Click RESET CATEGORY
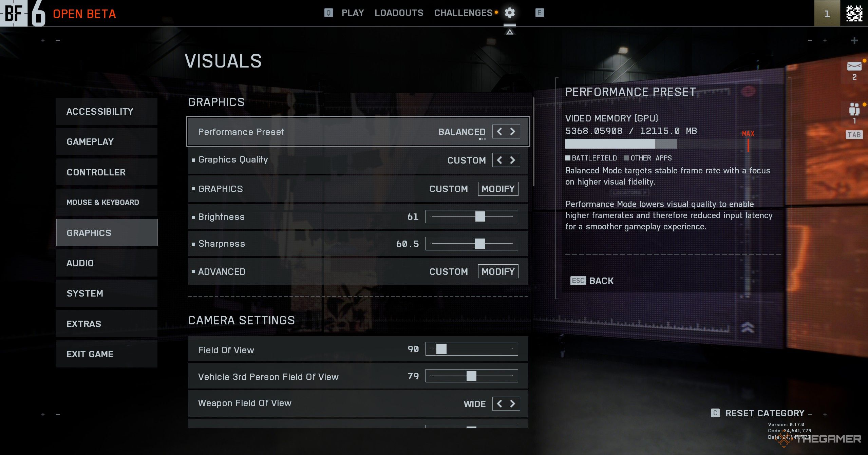Image resolution: width=868 pixels, height=455 pixels. click(765, 413)
